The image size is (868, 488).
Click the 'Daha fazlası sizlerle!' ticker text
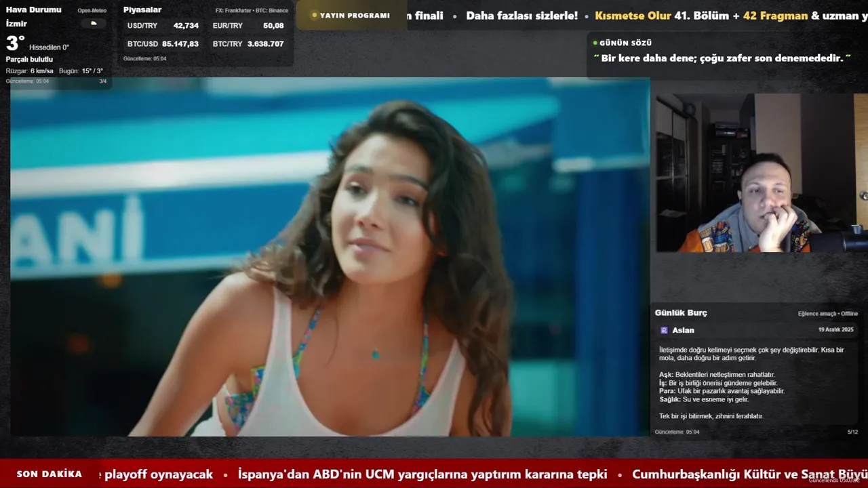(522, 16)
